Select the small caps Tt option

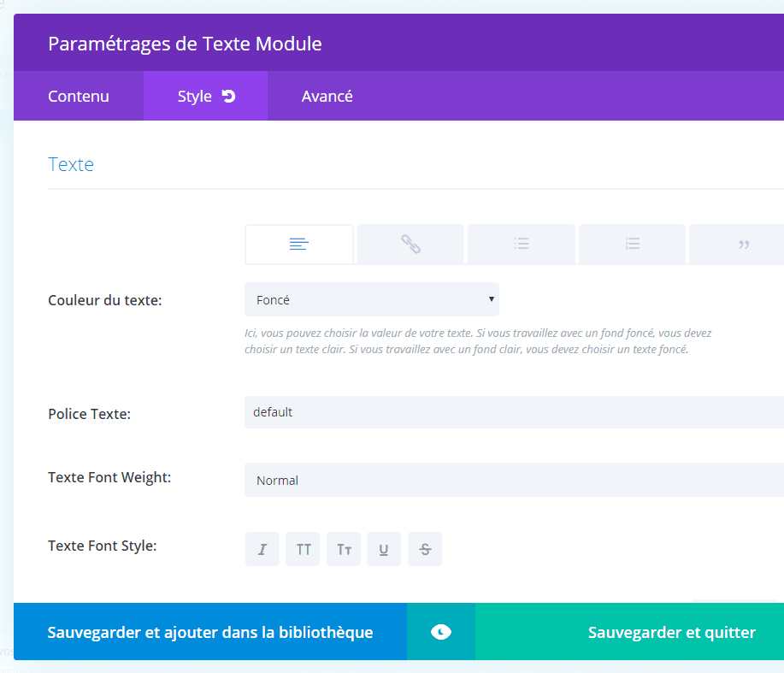tap(343, 548)
